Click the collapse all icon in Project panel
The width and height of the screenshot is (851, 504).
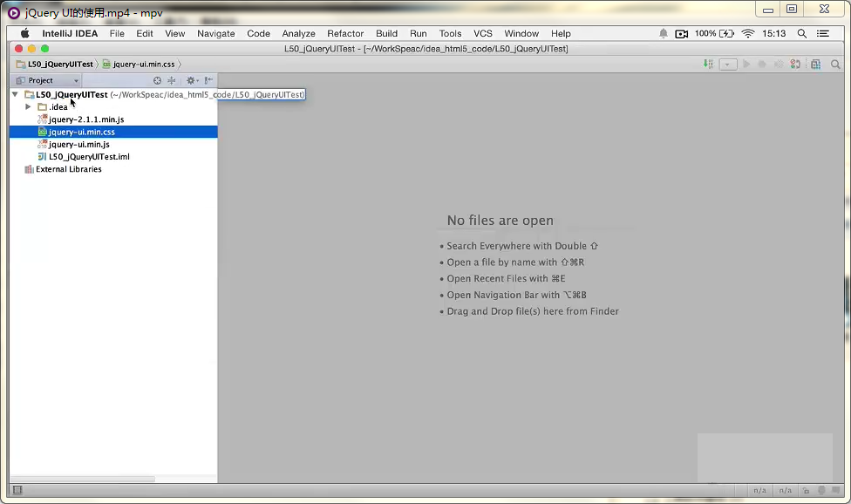[172, 80]
